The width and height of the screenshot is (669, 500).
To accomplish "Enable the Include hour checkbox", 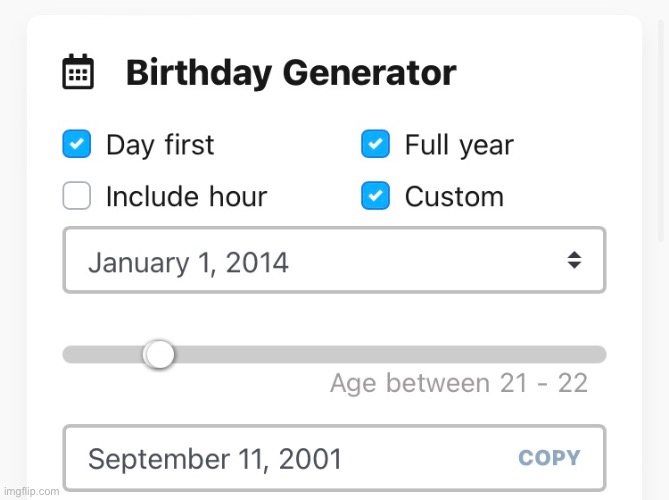I will coord(77,195).
